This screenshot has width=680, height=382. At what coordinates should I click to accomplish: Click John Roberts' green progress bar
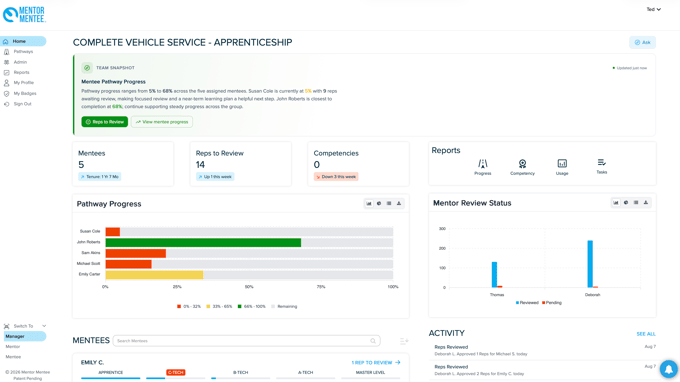click(x=203, y=242)
